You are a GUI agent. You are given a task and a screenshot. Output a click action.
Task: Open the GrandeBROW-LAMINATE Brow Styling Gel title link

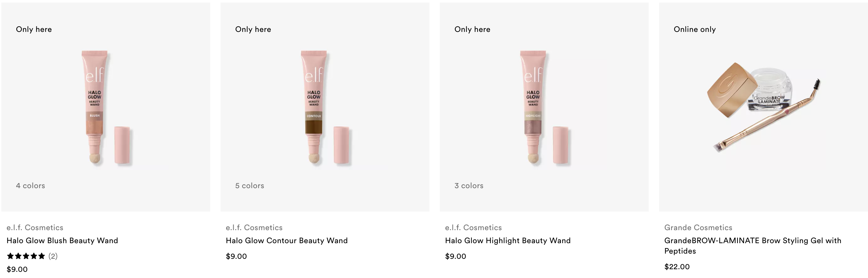[753, 246]
